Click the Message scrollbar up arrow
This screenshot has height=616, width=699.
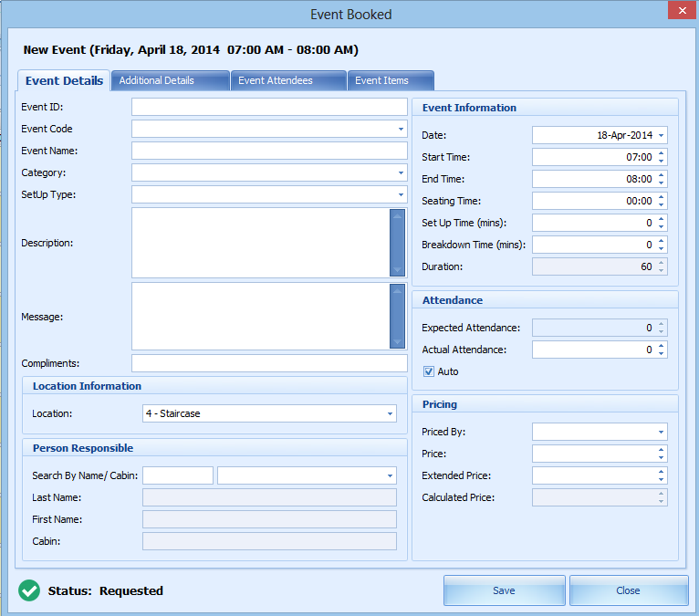tap(397, 290)
